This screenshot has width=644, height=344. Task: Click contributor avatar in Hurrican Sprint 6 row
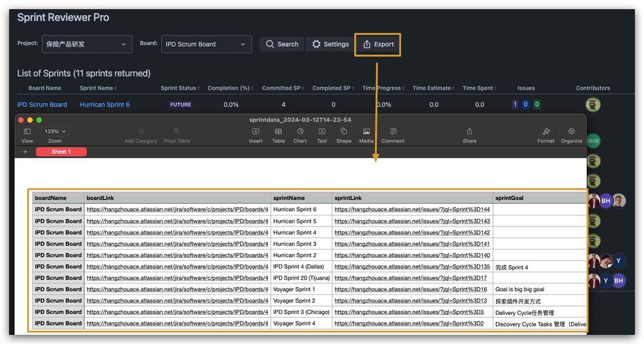point(592,105)
